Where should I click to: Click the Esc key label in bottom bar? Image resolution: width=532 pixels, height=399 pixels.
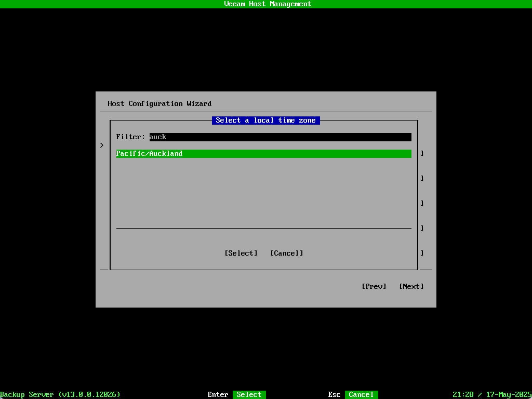pos(334,395)
